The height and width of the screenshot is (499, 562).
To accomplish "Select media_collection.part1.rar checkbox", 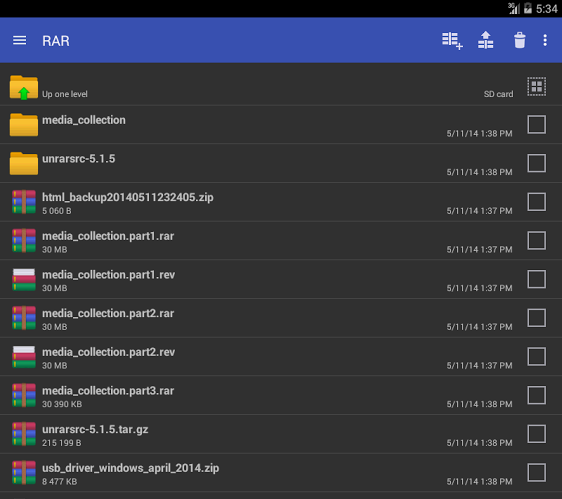I will (x=537, y=241).
